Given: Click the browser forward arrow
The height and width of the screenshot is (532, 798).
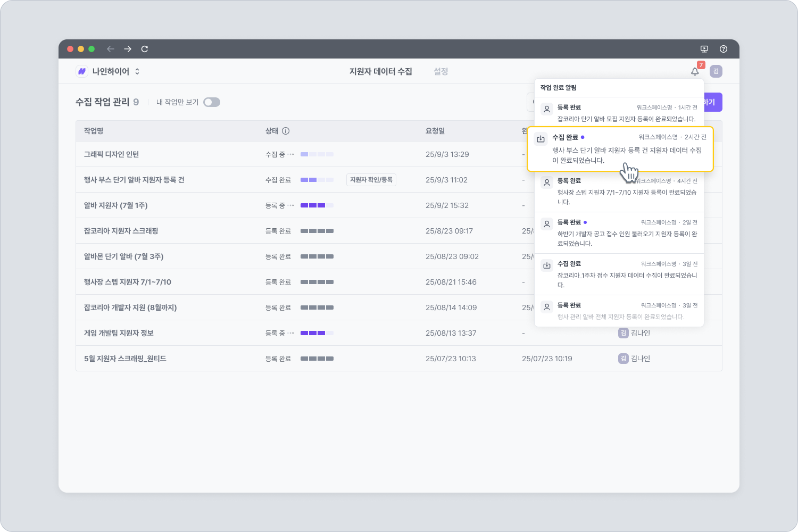Looking at the screenshot, I should tap(128, 49).
